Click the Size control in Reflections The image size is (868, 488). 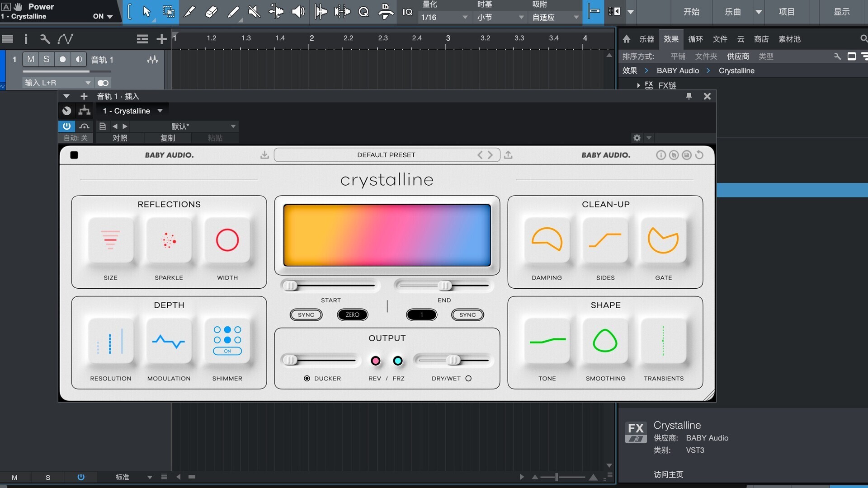point(110,240)
